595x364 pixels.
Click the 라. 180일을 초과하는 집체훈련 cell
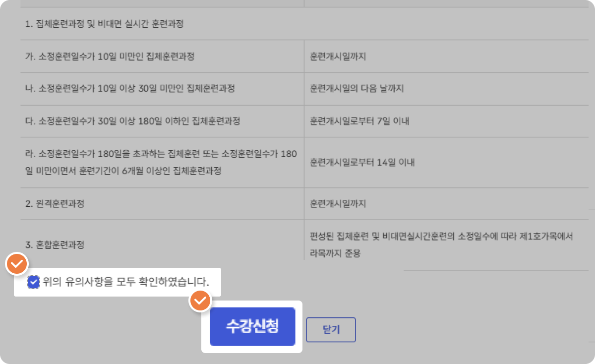161,162
